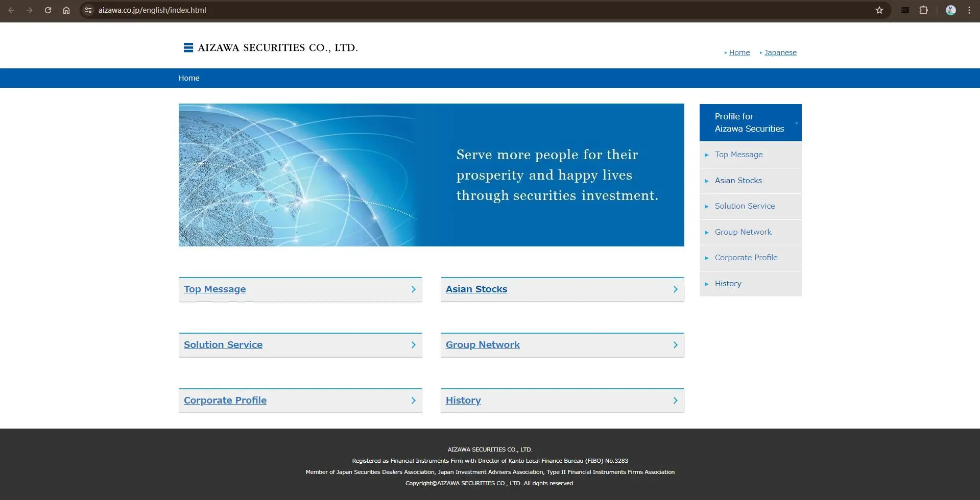Click footer 'Member of Japan Securities Dealers Association' line
Viewport: 980px width, 500px height.
490,472
